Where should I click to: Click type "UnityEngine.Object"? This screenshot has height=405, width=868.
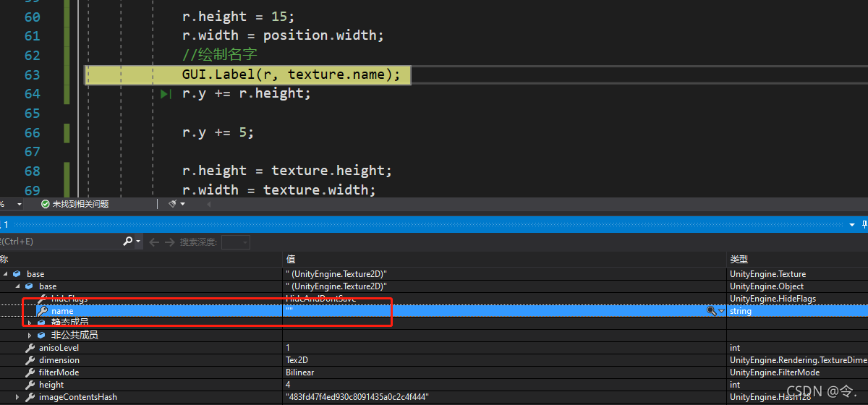pyautogui.click(x=767, y=286)
